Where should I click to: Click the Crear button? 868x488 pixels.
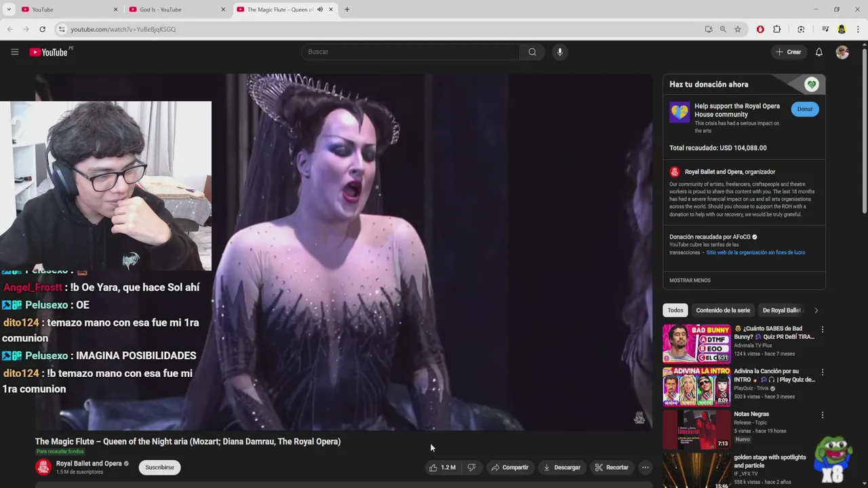[x=789, y=52]
